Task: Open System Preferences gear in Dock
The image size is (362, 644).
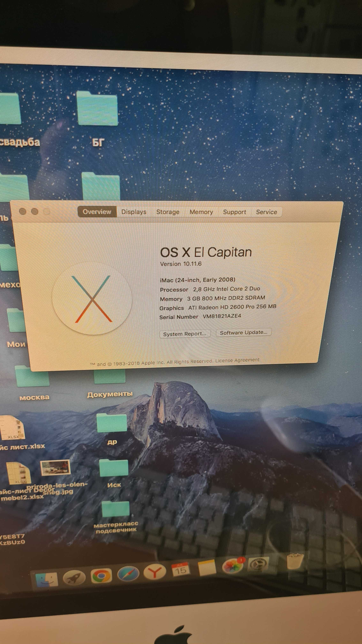Action: coord(259,563)
